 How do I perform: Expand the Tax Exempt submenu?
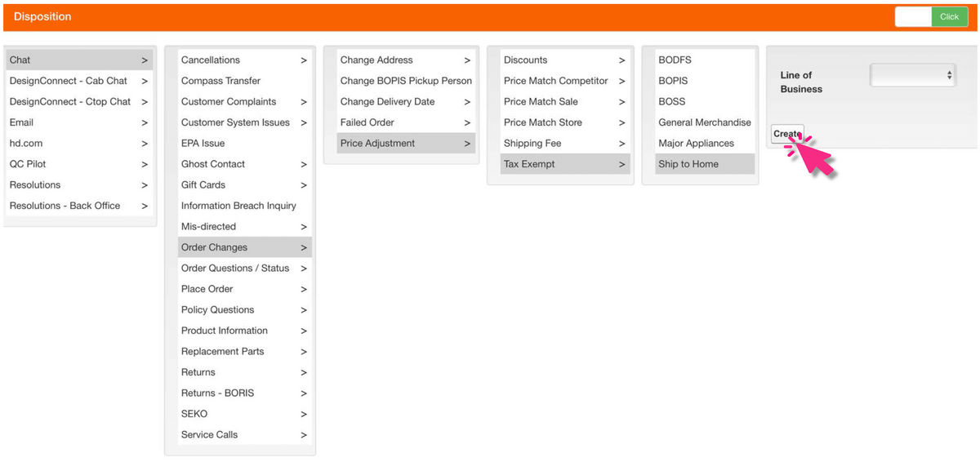pyautogui.click(x=564, y=164)
